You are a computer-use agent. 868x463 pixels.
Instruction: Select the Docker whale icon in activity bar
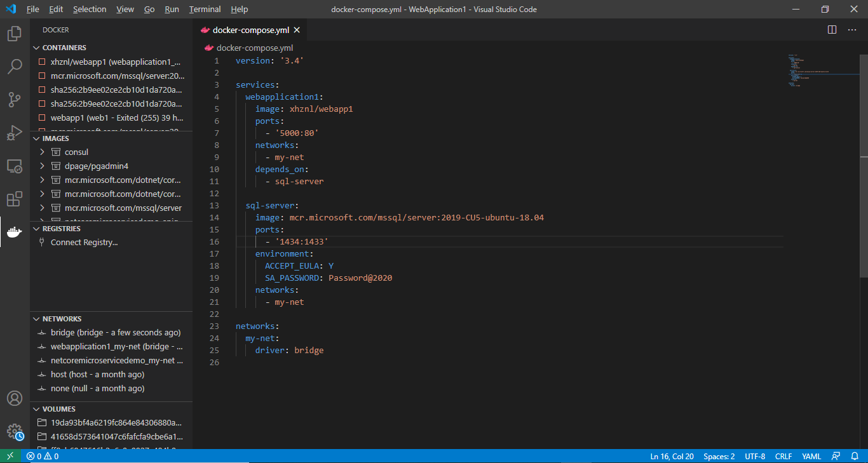pyautogui.click(x=15, y=232)
